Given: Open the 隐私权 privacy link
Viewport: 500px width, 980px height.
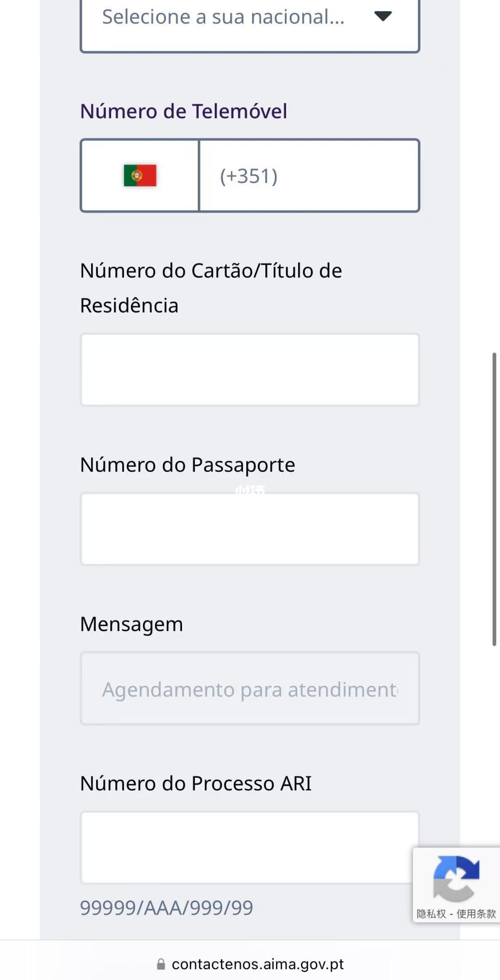Looking at the screenshot, I should (x=431, y=914).
